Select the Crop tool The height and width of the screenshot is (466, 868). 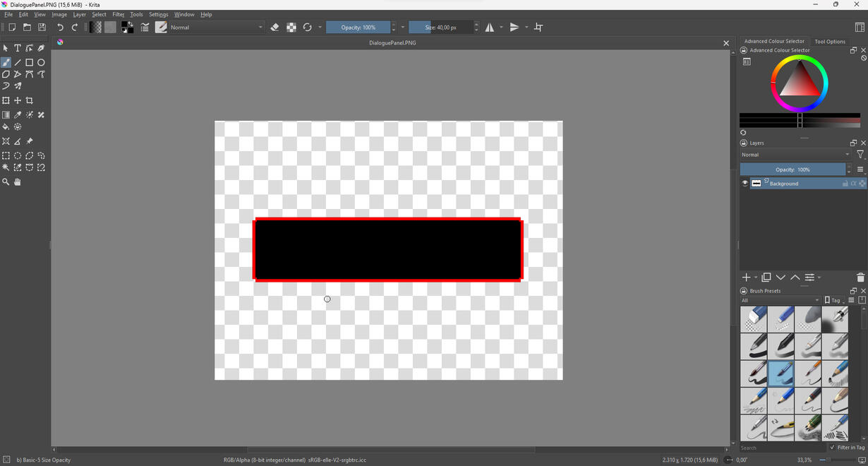30,101
